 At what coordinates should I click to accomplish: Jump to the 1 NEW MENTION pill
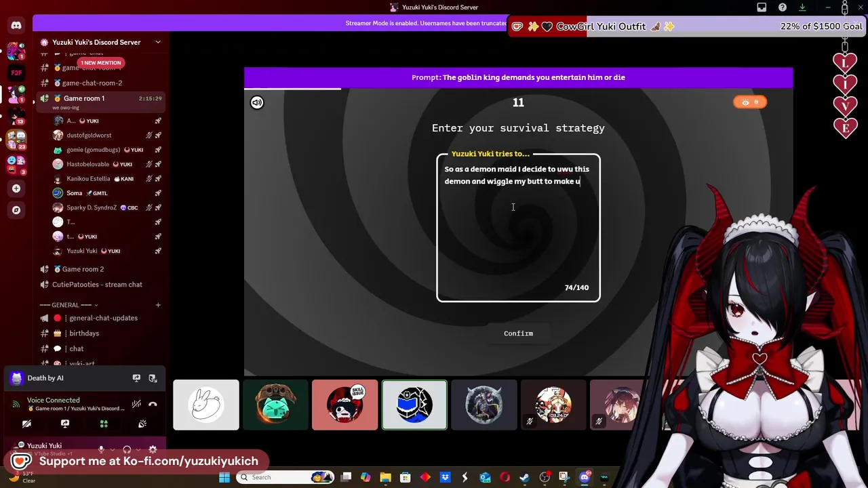tap(101, 62)
